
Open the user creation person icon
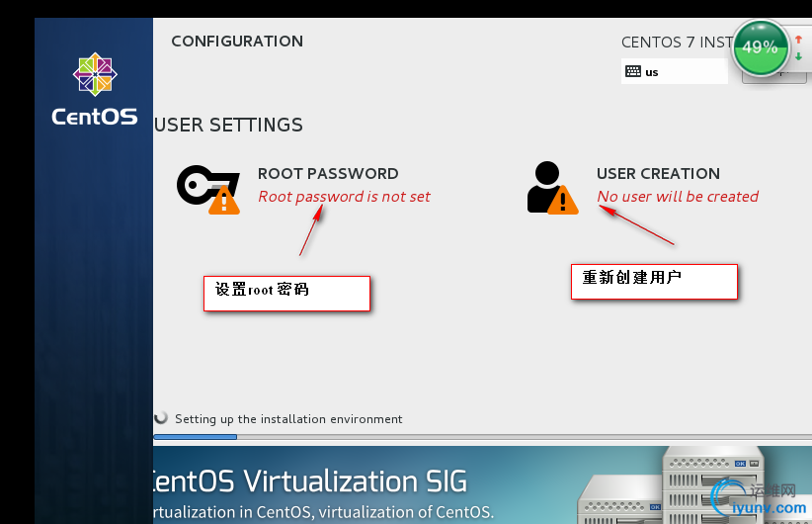[552, 188]
